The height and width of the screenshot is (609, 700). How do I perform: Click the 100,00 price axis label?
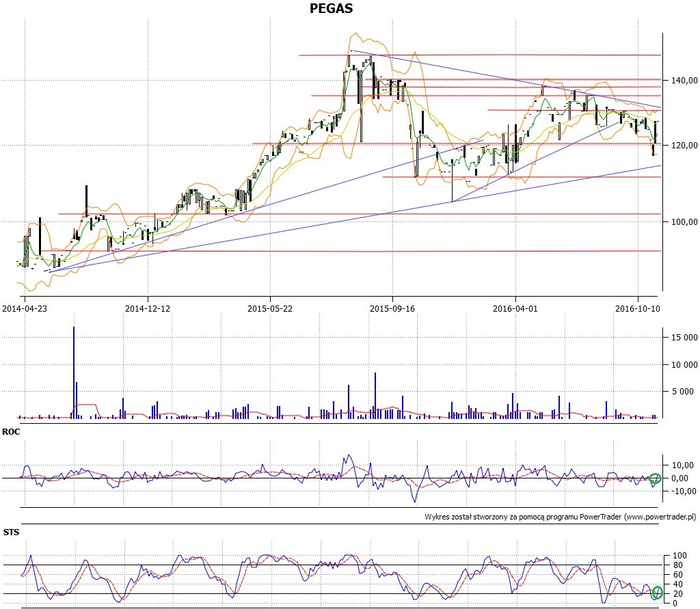pos(684,222)
